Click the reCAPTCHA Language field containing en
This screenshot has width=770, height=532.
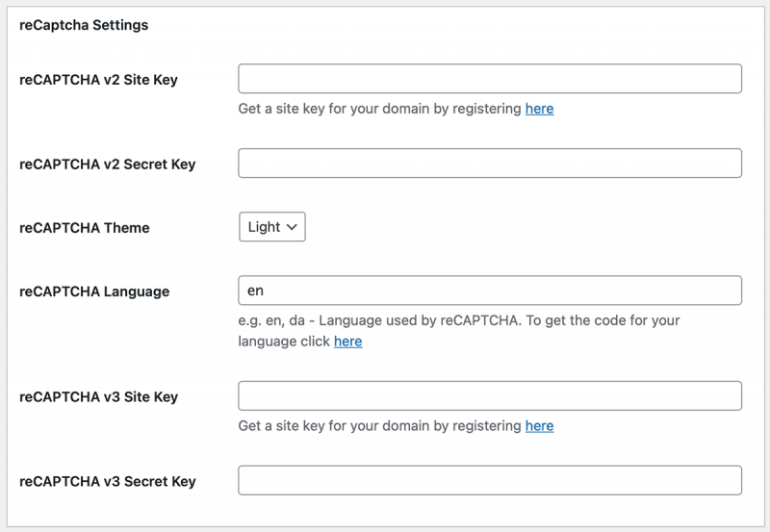point(490,291)
